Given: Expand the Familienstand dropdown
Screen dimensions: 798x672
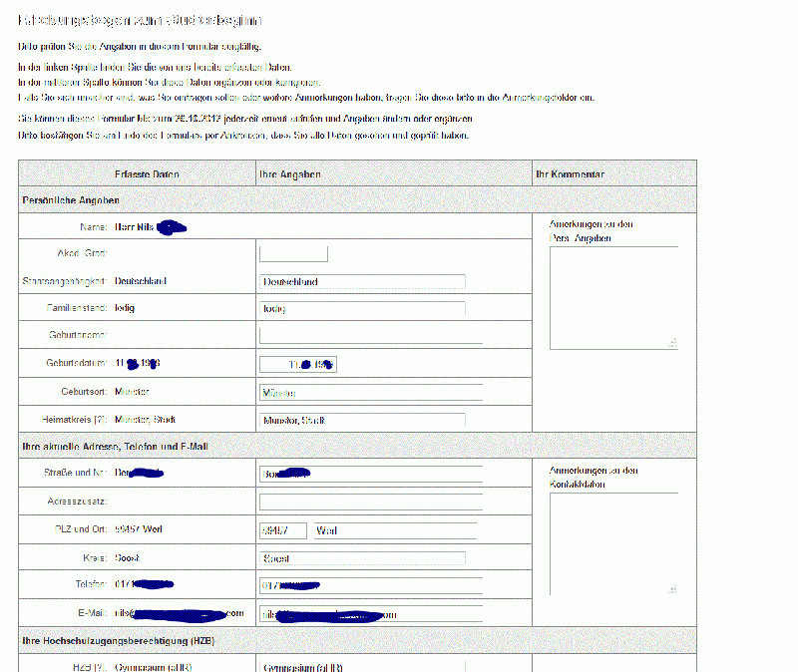Looking at the screenshot, I should tap(362, 309).
